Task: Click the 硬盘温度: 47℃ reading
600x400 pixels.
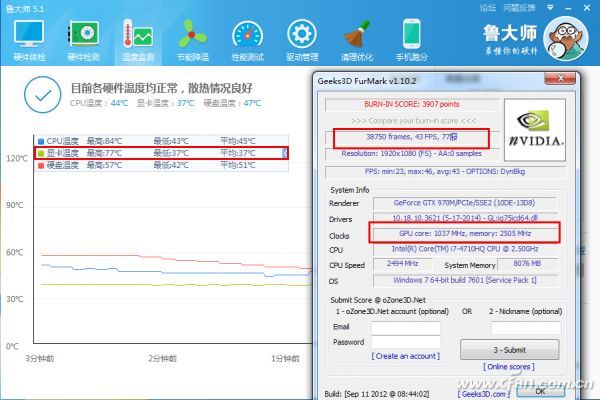Action: coord(232,103)
